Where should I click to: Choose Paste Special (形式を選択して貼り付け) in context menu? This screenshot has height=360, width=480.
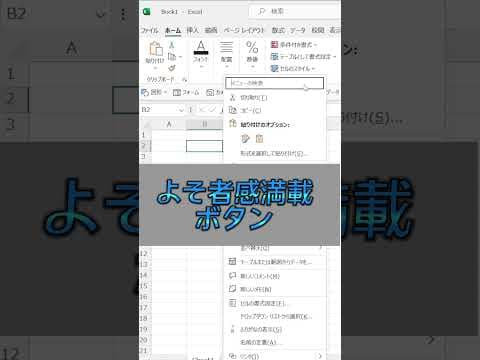(275, 153)
